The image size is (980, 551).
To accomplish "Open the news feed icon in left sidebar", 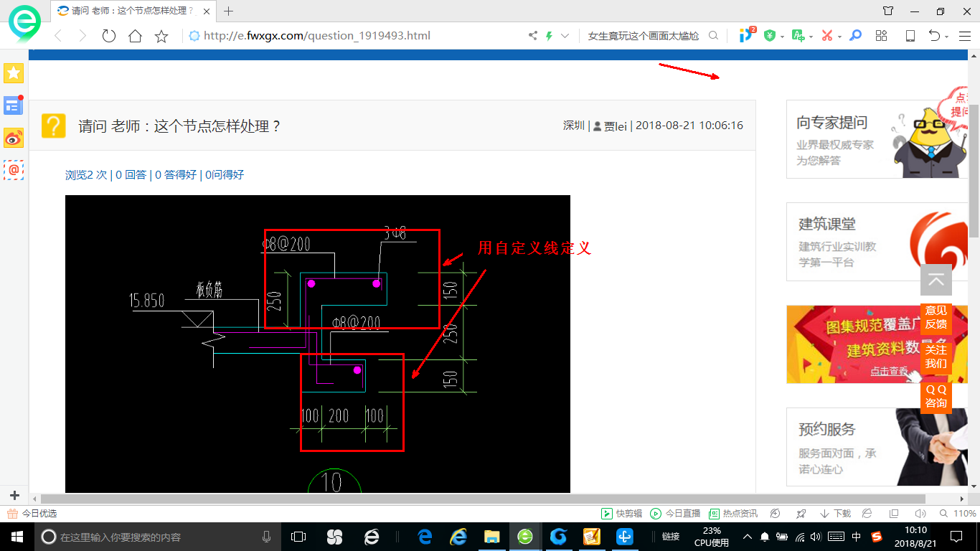I will pos(14,105).
